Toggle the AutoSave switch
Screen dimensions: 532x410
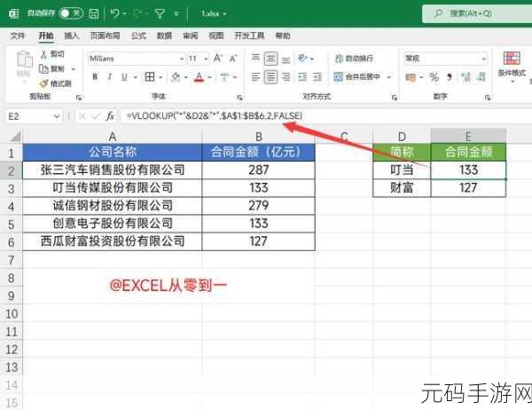coord(71,13)
